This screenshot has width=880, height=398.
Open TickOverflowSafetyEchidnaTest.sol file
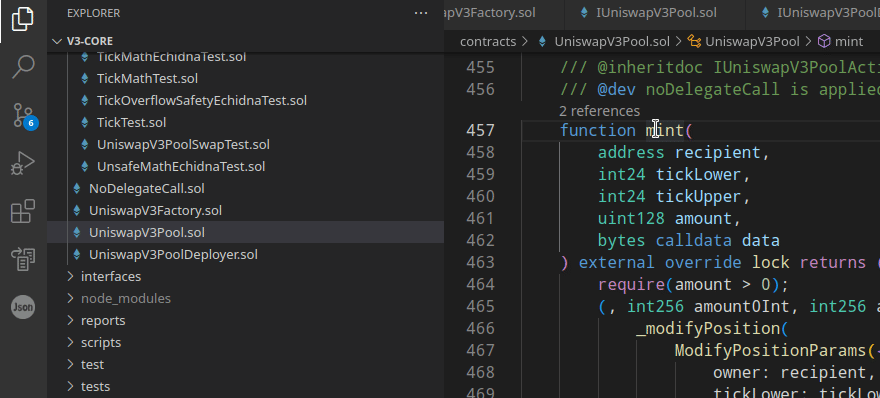(201, 100)
